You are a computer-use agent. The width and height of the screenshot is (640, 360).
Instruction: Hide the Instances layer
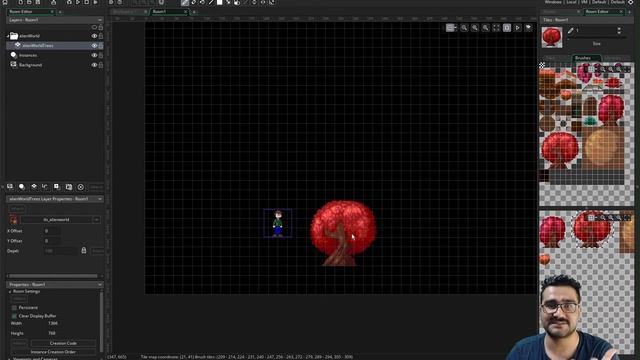94,55
